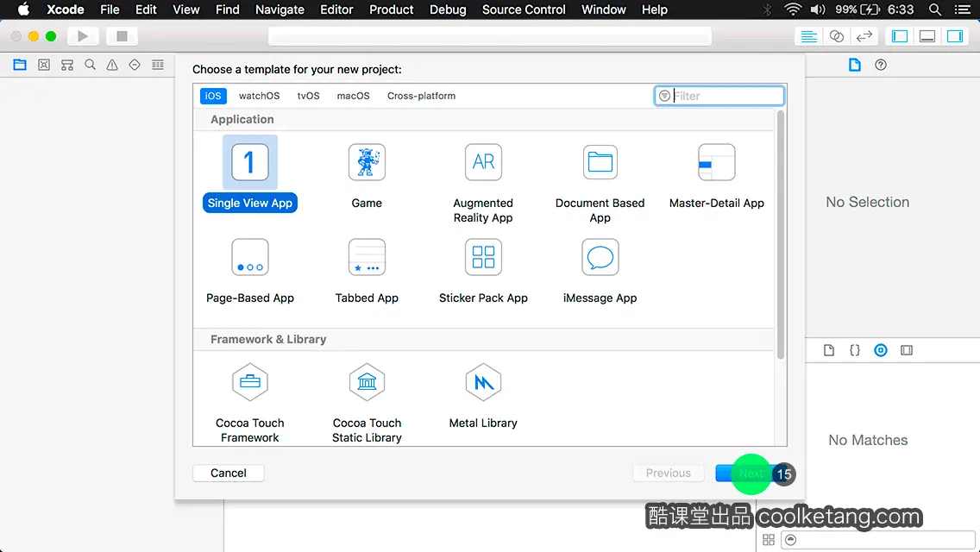Switch to the Standard editor
Screen dimensions: 980x552
(808, 36)
